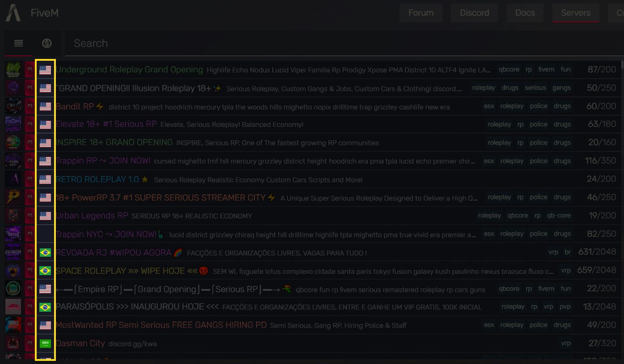Click the Pt badge beside 18+ PowerRP 3.7

point(30,197)
